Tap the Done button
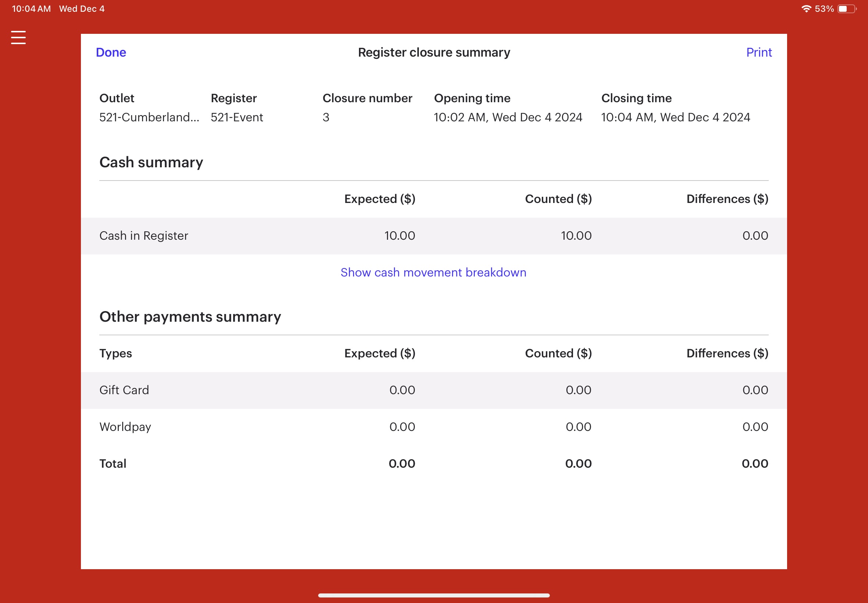The height and width of the screenshot is (603, 868). click(111, 52)
